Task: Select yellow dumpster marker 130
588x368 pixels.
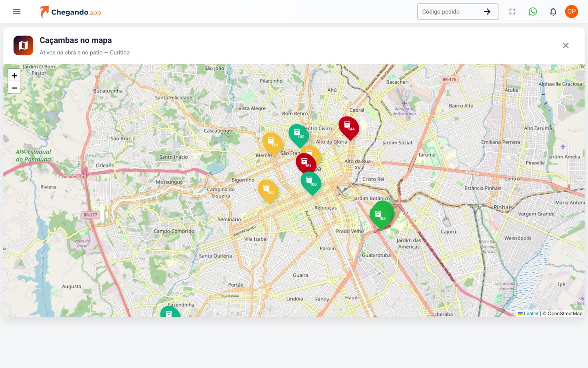Action: (x=268, y=191)
